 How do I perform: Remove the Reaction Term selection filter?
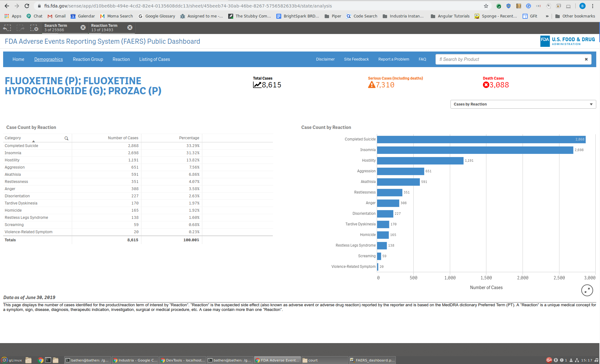coord(130,28)
